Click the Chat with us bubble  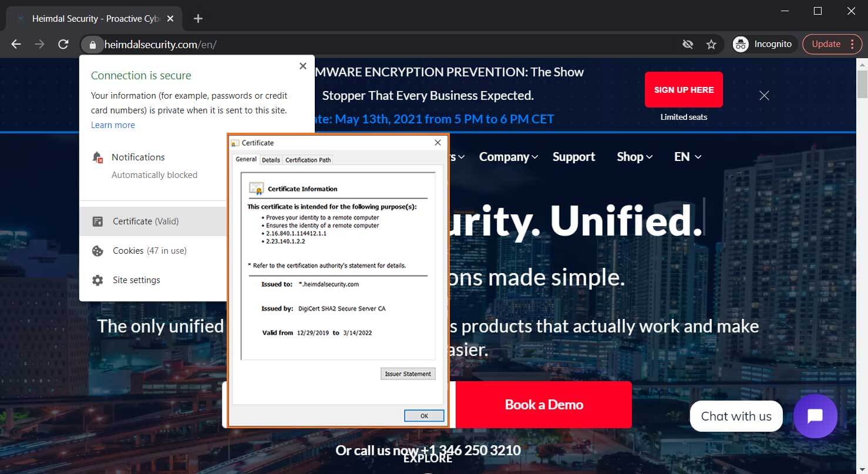click(736, 416)
